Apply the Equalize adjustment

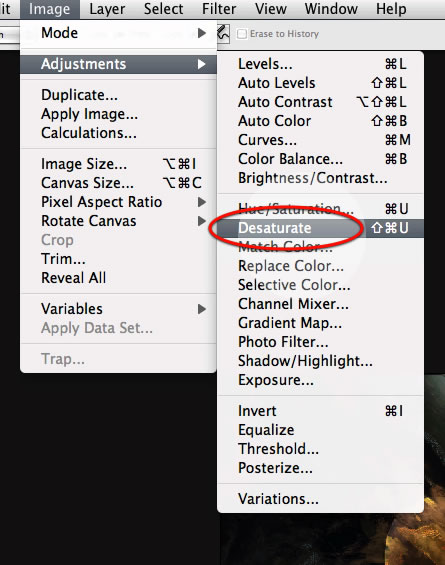click(320, 430)
